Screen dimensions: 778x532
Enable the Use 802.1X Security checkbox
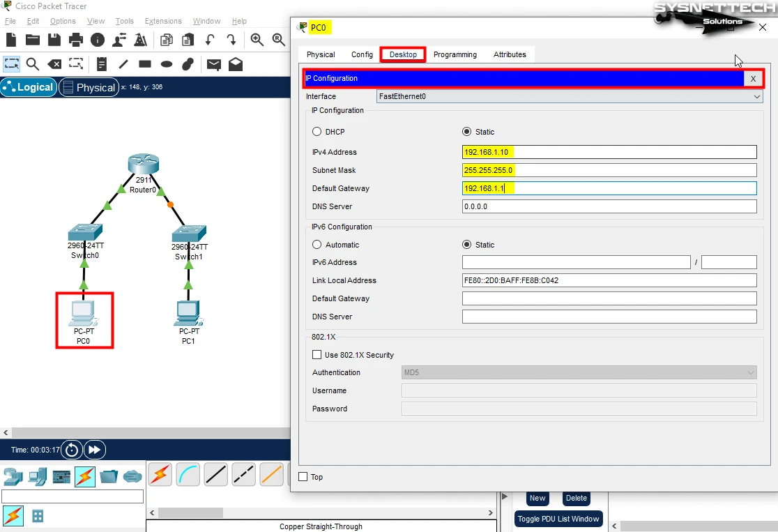click(x=317, y=355)
